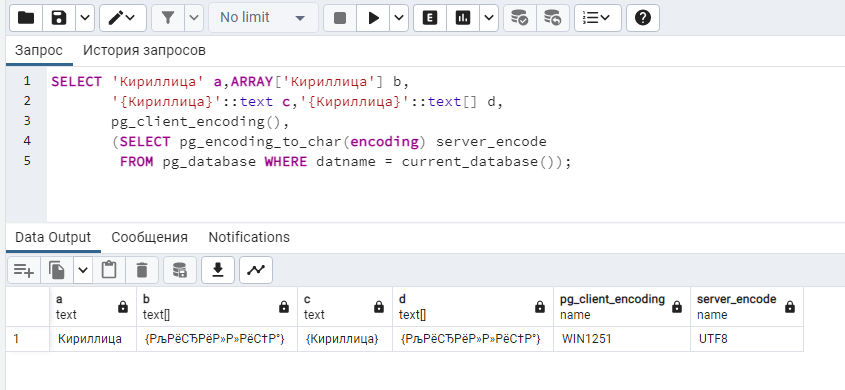
Task: Click the lock icon in column a
Action: click(123, 307)
